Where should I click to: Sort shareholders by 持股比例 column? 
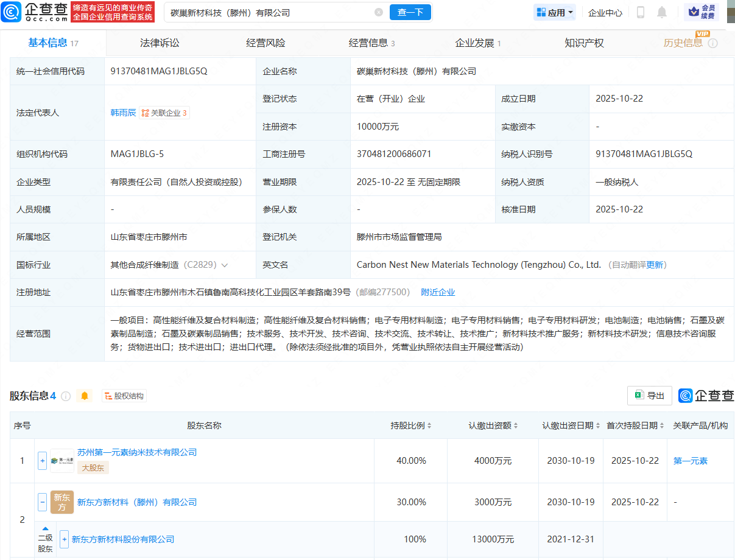(411, 425)
